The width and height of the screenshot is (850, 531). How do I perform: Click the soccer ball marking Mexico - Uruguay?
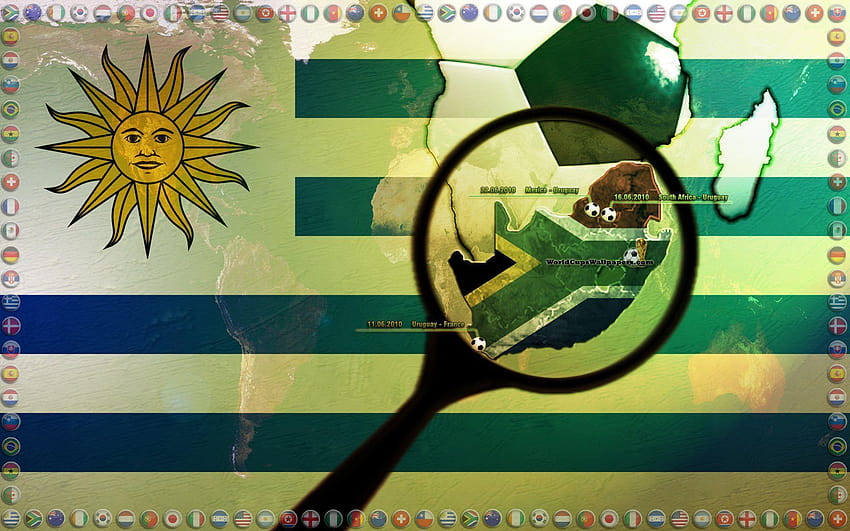(592, 209)
